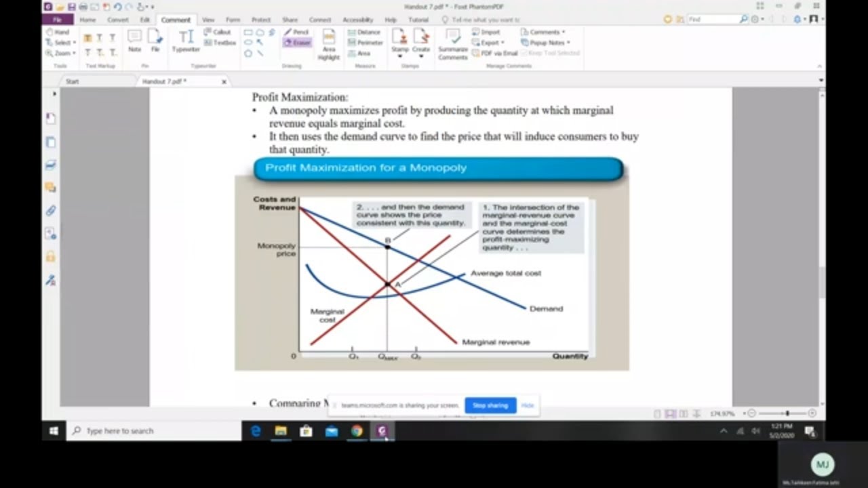This screenshot has height=488, width=868.
Task: Select the Callout tool
Action: (217, 32)
